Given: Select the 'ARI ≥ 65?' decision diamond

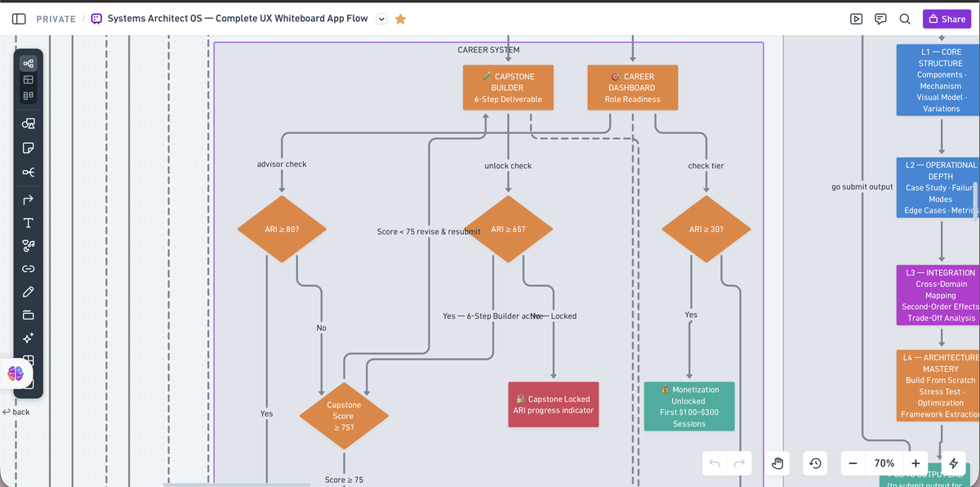Looking at the screenshot, I should [508, 229].
